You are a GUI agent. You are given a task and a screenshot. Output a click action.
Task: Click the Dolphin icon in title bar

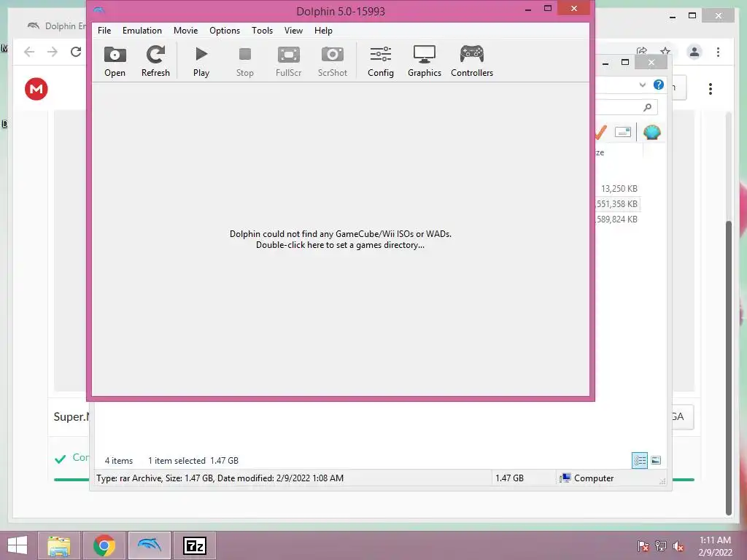coord(99,10)
